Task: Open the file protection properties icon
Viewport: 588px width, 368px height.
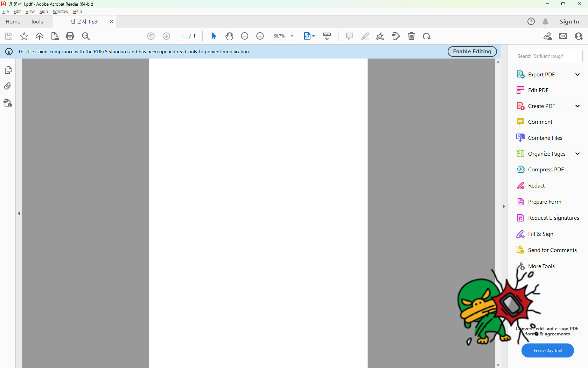Action: (55, 36)
